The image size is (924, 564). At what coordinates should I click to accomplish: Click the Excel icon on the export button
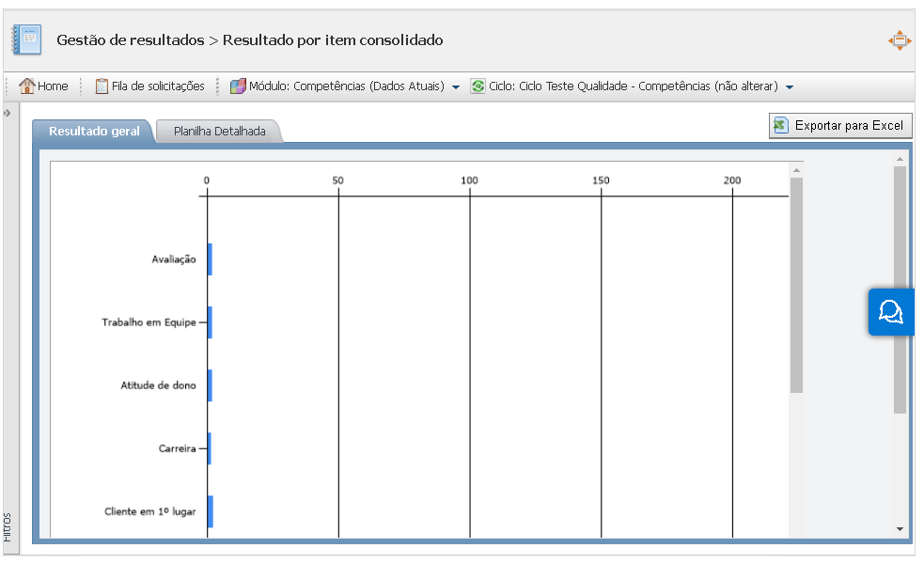[780, 125]
